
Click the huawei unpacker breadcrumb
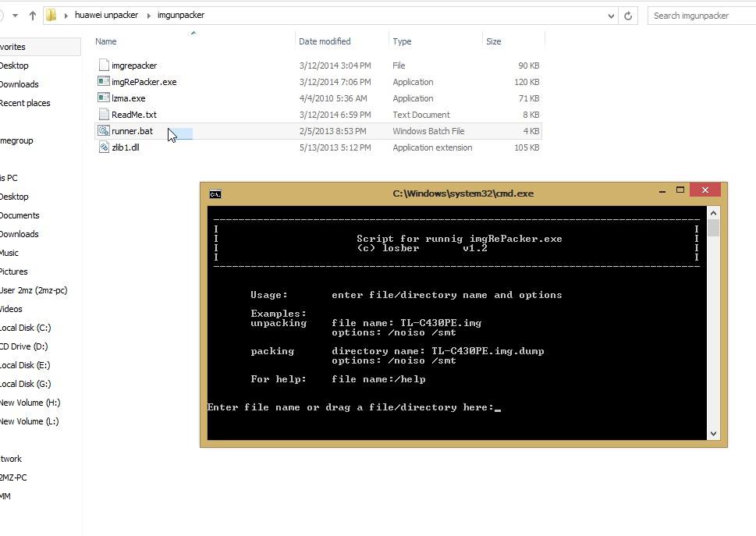point(107,15)
